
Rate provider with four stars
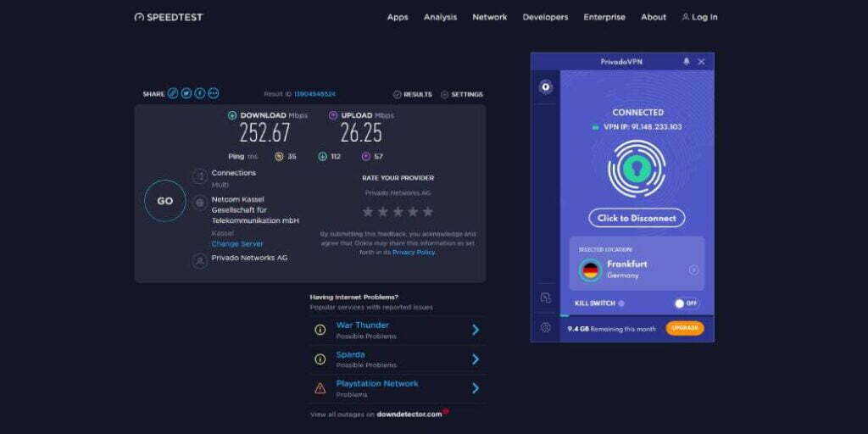pos(413,212)
